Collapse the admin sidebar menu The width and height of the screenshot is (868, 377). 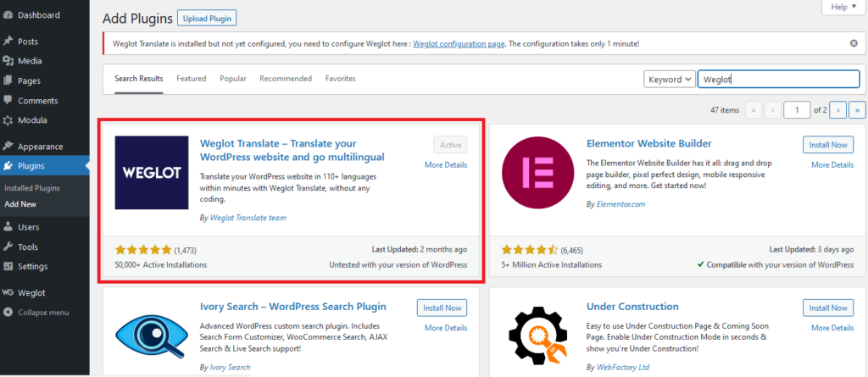pos(8,312)
